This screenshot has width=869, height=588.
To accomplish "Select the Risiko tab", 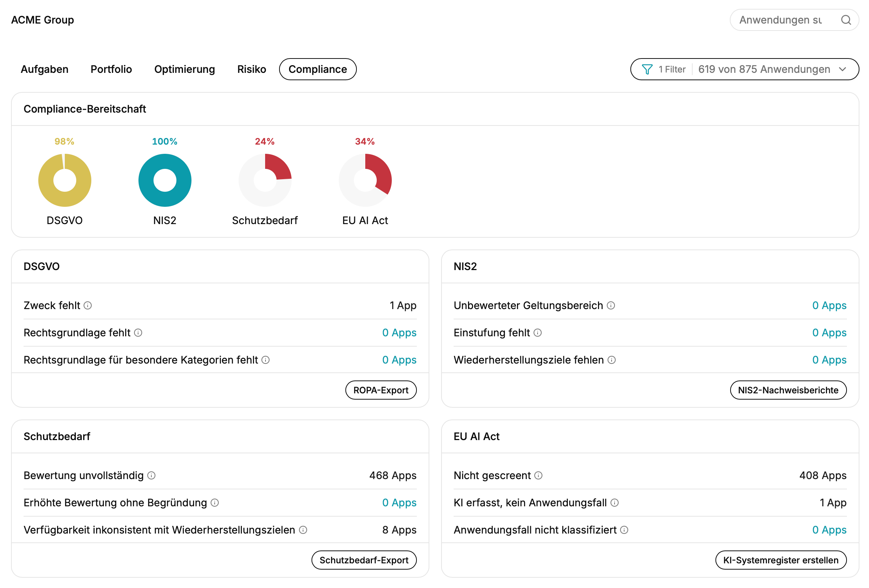I will [x=251, y=69].
